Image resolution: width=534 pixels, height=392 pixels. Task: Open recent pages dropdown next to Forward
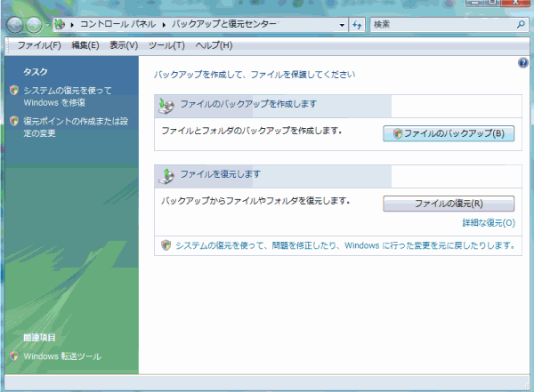(47, 25)
